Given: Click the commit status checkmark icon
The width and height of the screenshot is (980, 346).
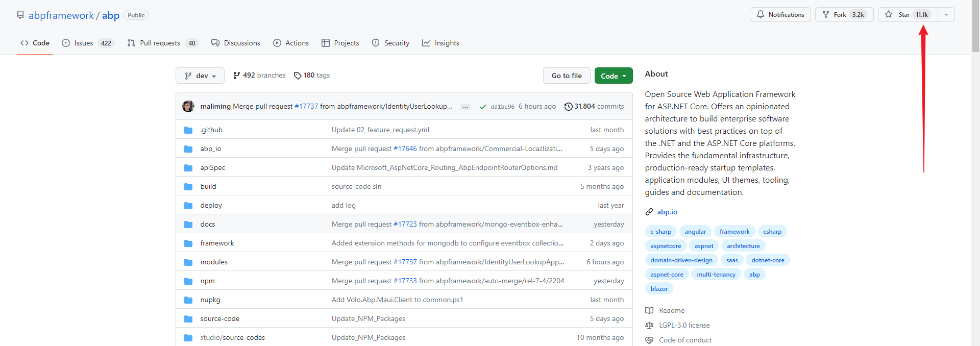Looking at the screenshot, I should click(x=482, y=107).
